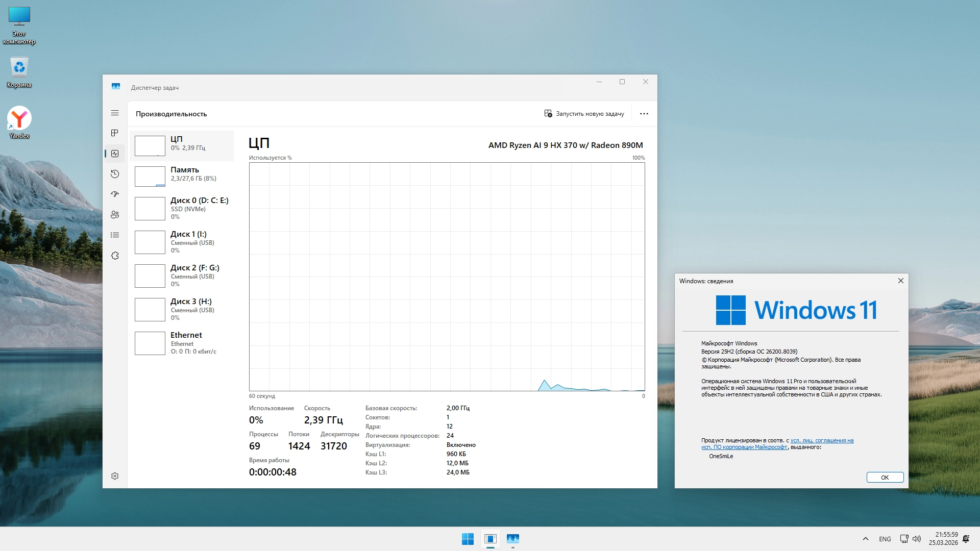Open the Users tab icon
Viewport: 980px width, 551px height.
click(x=115, y=215)
